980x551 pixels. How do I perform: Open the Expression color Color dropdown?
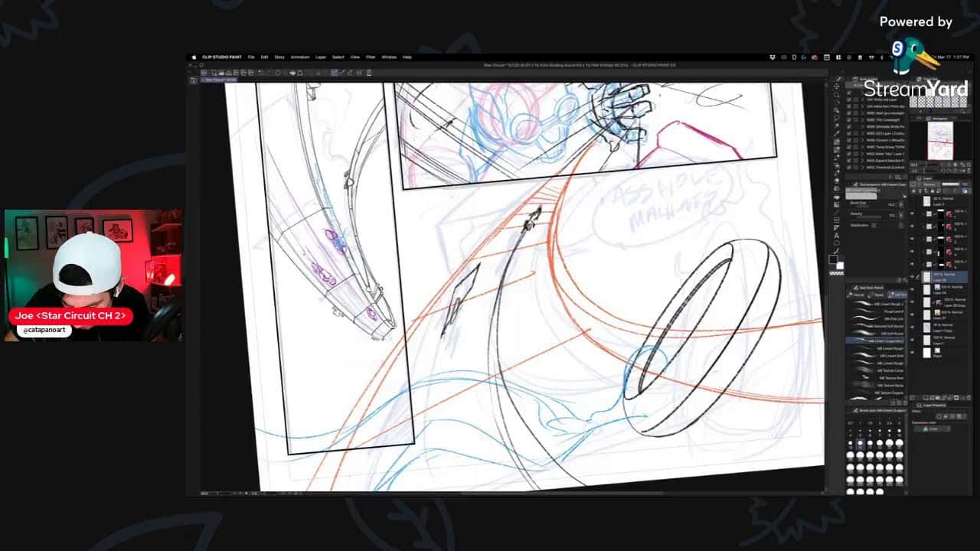[x=933, y=429]
